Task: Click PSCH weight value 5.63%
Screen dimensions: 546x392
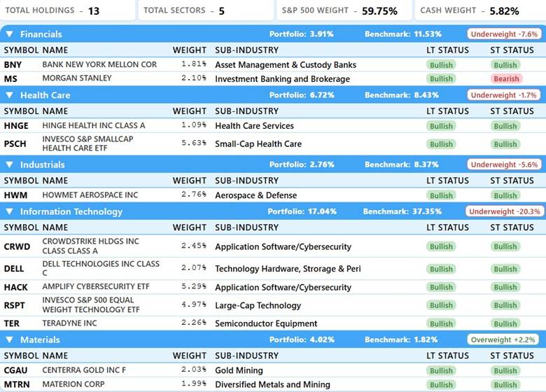Action: (194, 143)
